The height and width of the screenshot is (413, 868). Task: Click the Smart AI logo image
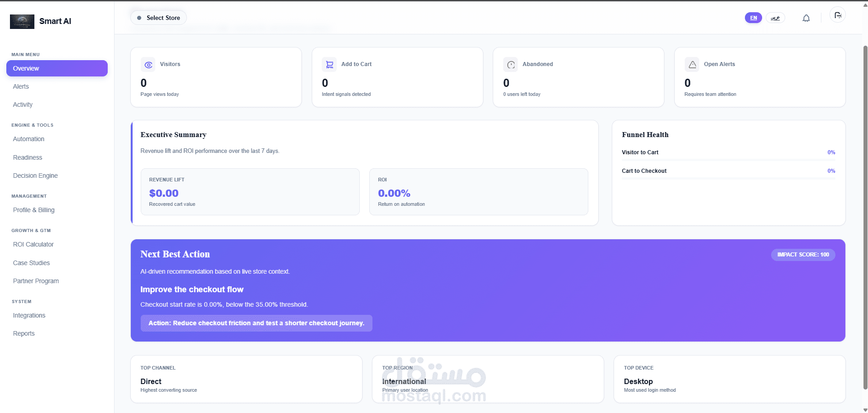[x=22, y=21]
